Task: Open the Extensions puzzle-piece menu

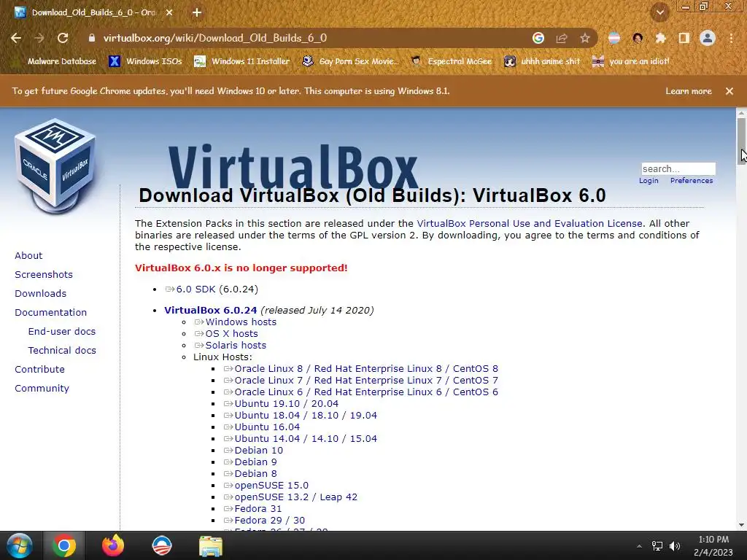Action: click(x=661, y=38)
